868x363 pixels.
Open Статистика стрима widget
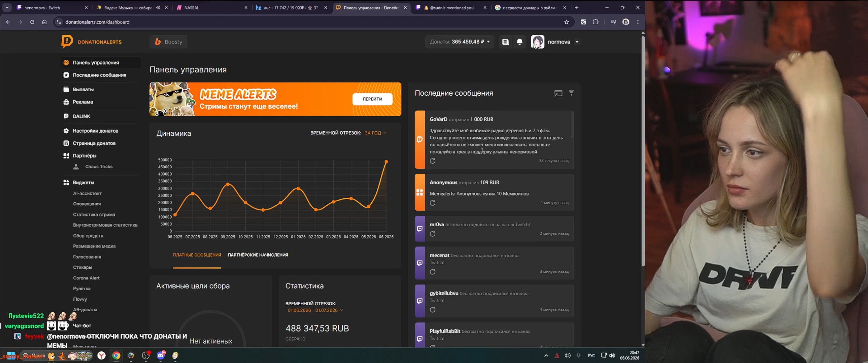(x=94, y=215)
